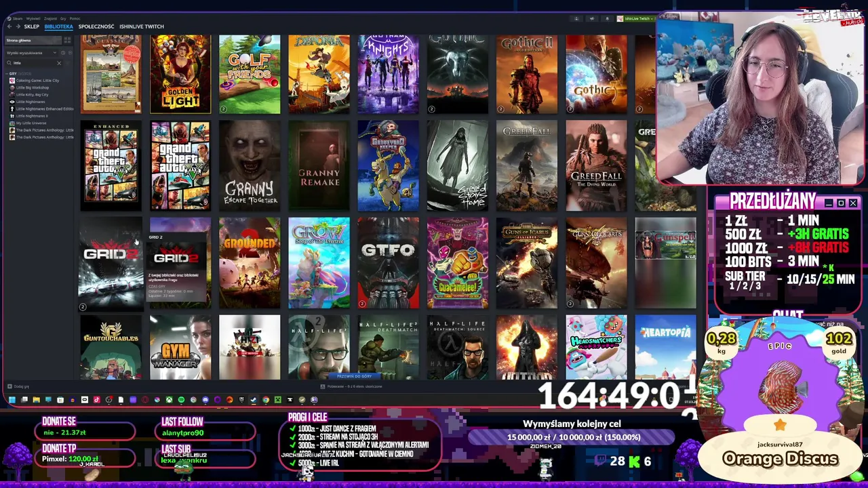Open the IshinLive Twitch account dropdown
Image resolution: width=868 pixels, height=488 pixels.
pyautogui.click(x=635, y=19)
